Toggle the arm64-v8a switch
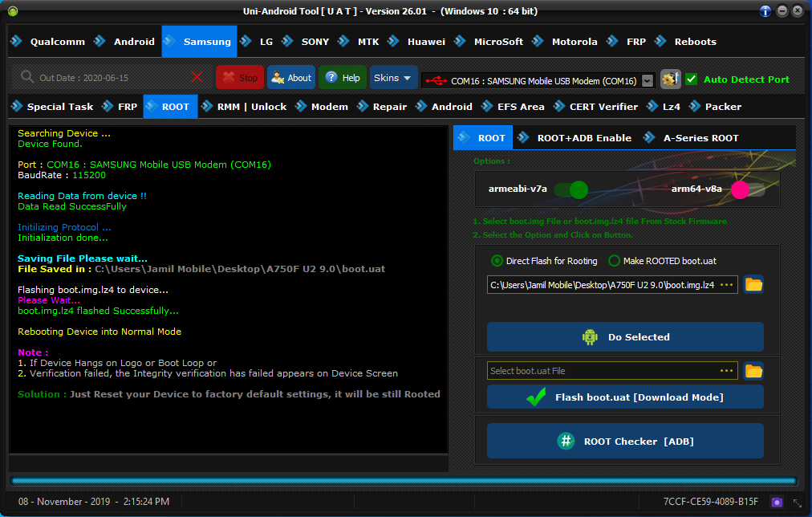This screenshot has height=517, width=812. (746, 189)
